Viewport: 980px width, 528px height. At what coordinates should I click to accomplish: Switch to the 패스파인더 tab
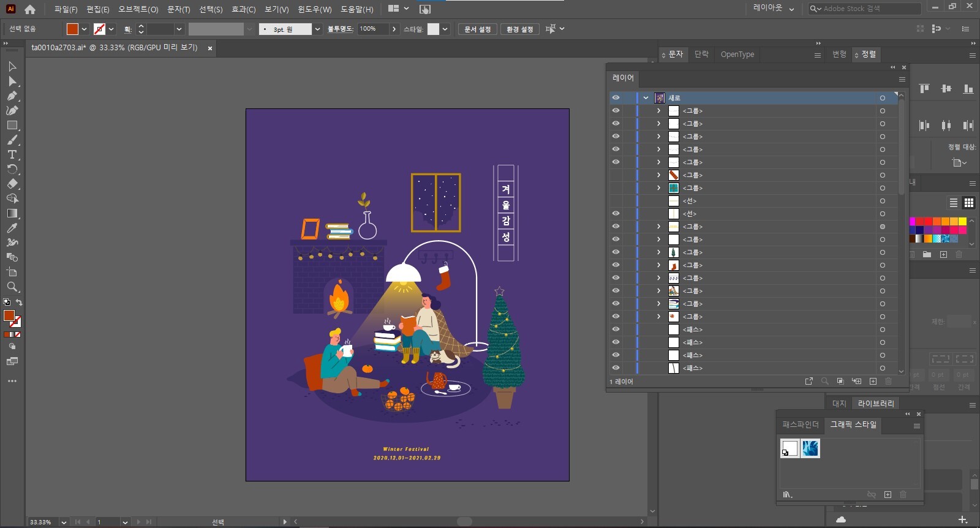pos(800,424)
